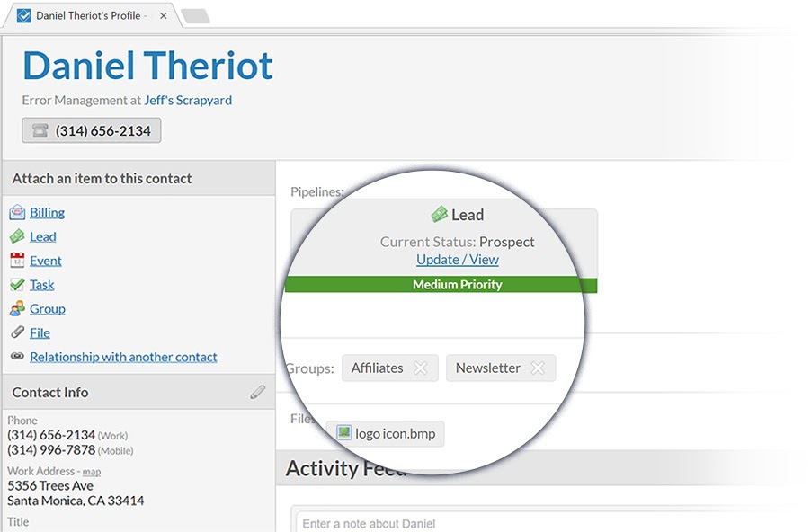Click the phone number button (314) 656-2134
This screenshot has width=811, height=532.
(92, 130)
